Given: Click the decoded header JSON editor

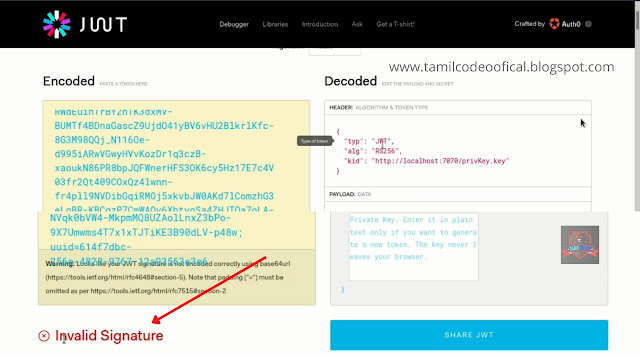Looking at the screenshot, I should tap(458, 151).
